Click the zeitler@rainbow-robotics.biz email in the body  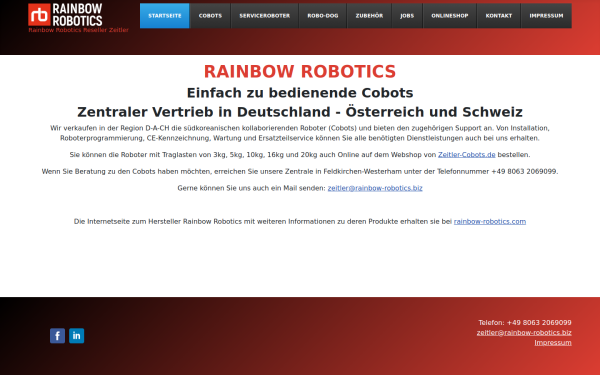[x=375, y=188]
